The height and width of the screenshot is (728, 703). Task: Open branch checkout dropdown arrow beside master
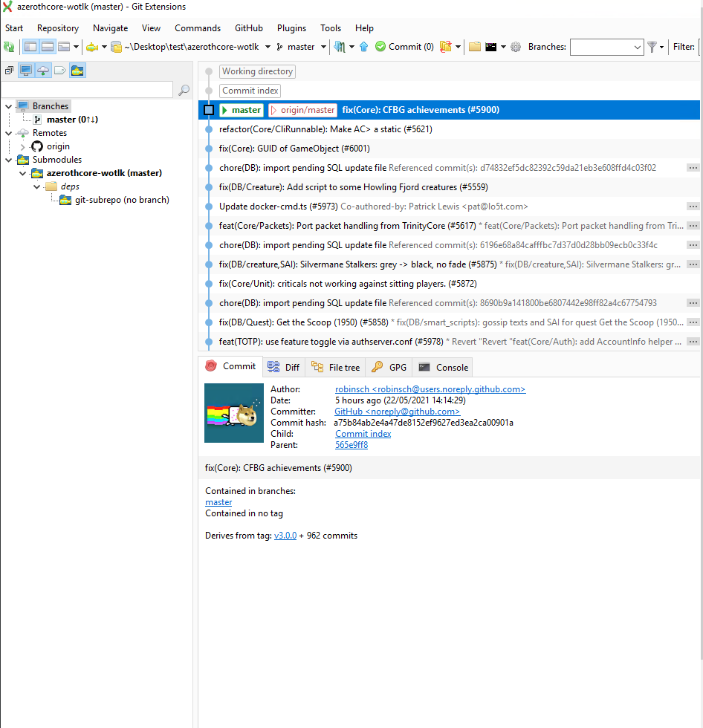[323, 46]
